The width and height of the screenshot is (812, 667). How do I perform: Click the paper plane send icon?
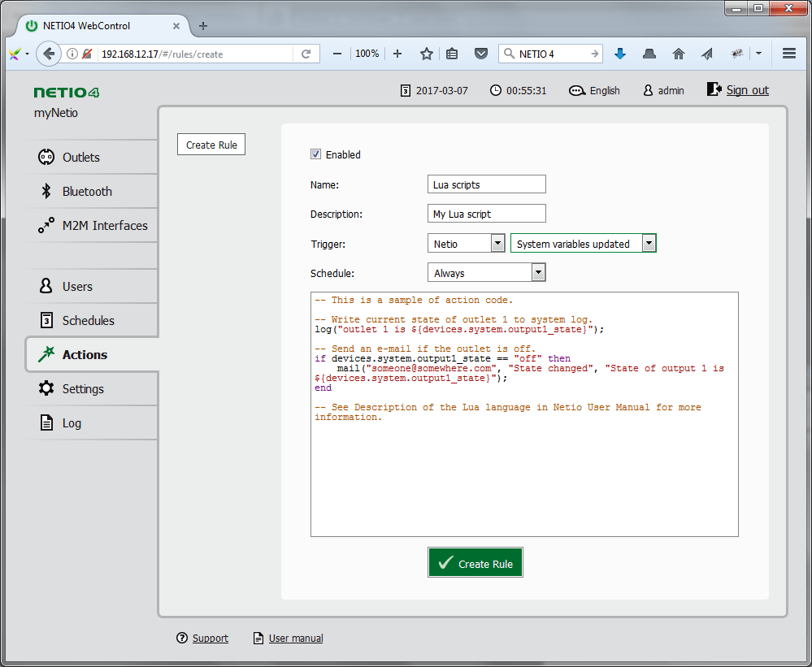pyautogui.click(x=707, y=54)
